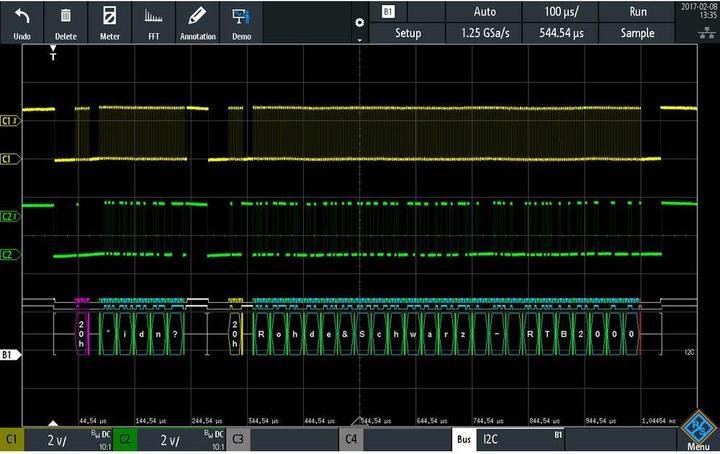Open the Demo tool
The height and width of the screenshot is (454, 720).
[242, 22]
